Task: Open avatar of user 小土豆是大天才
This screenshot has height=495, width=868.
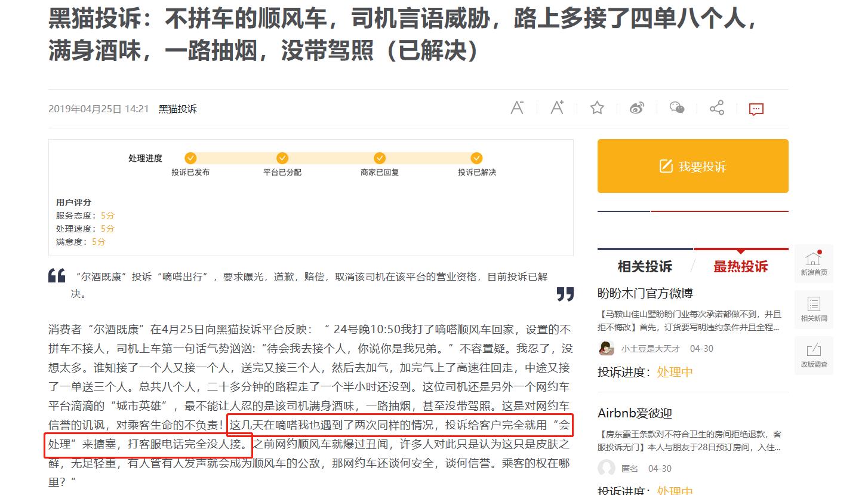Action: point(607,348)
